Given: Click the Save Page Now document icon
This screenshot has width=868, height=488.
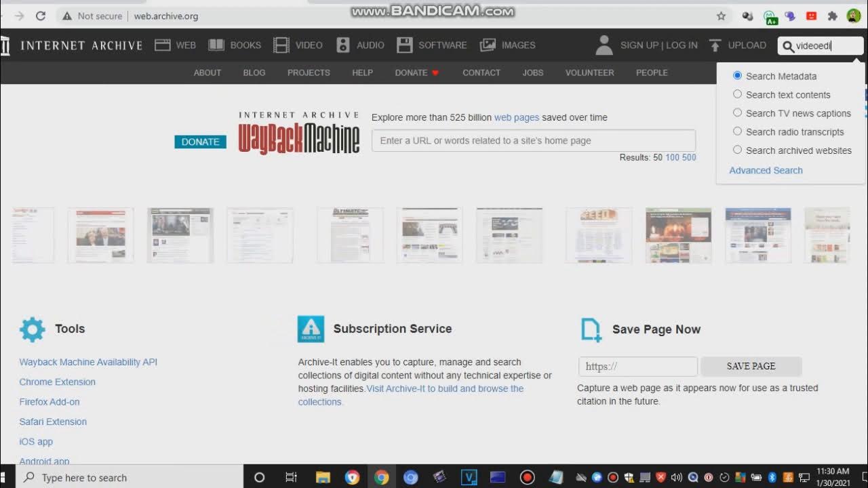Looking at the screenshot, I should tap(591, 330).
